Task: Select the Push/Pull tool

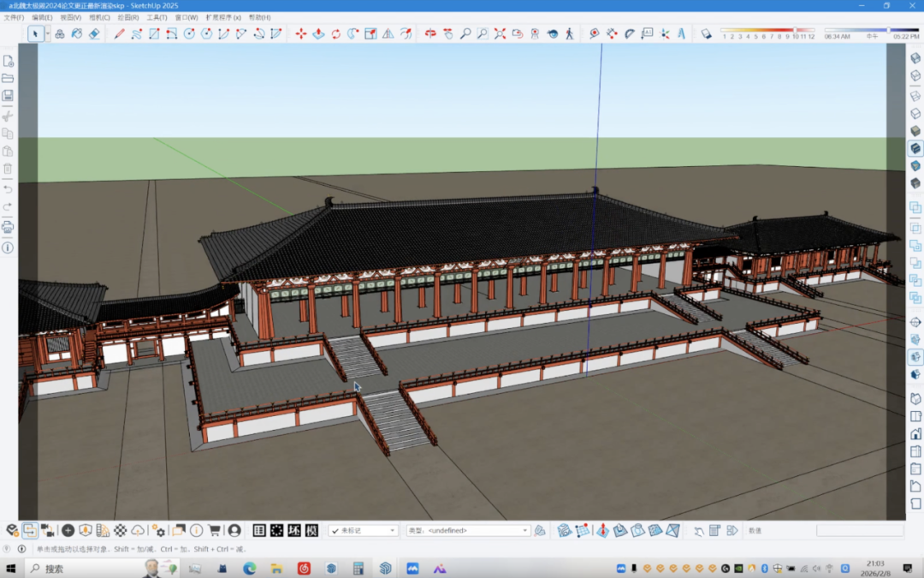Action: tap(318, 33)
